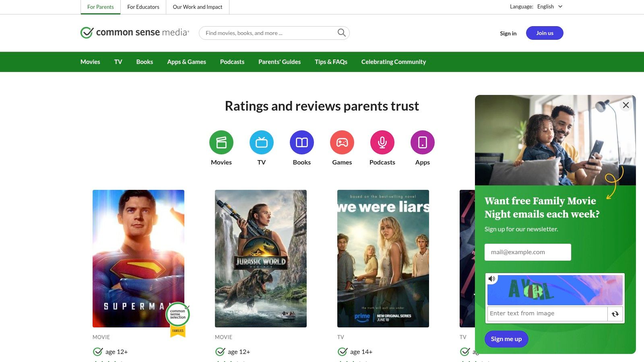The height and width of the screenshot is (362, 644).
Task: Click the Sign in link
Action: 508,33
